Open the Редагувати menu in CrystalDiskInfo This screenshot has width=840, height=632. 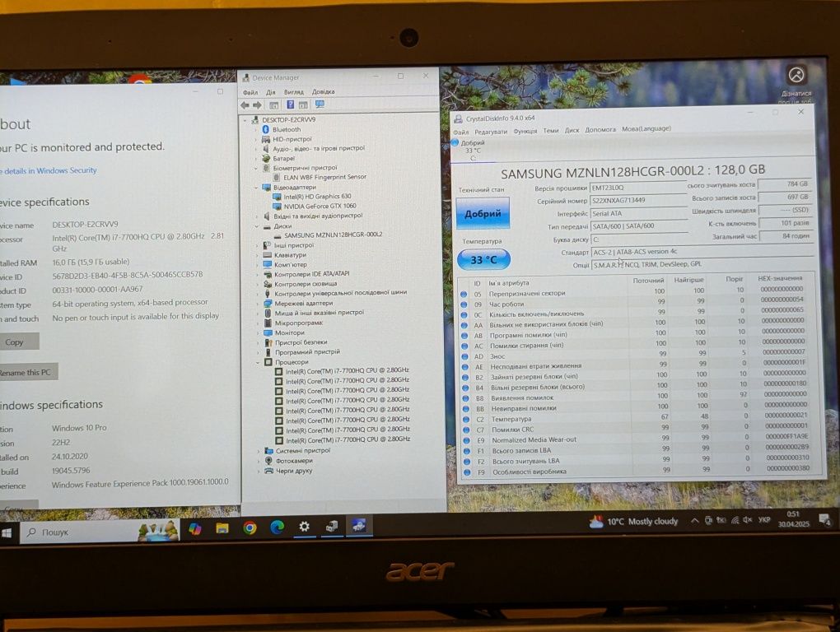pyautogui.click(x=491, y=132)
